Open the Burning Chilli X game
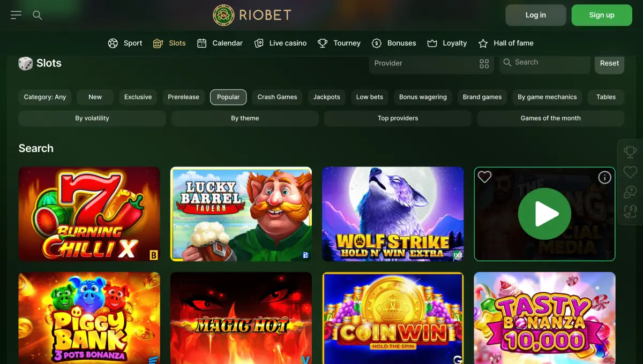This screenshot has width=643, height=364. pyautogui.click(x=89, y=214)
